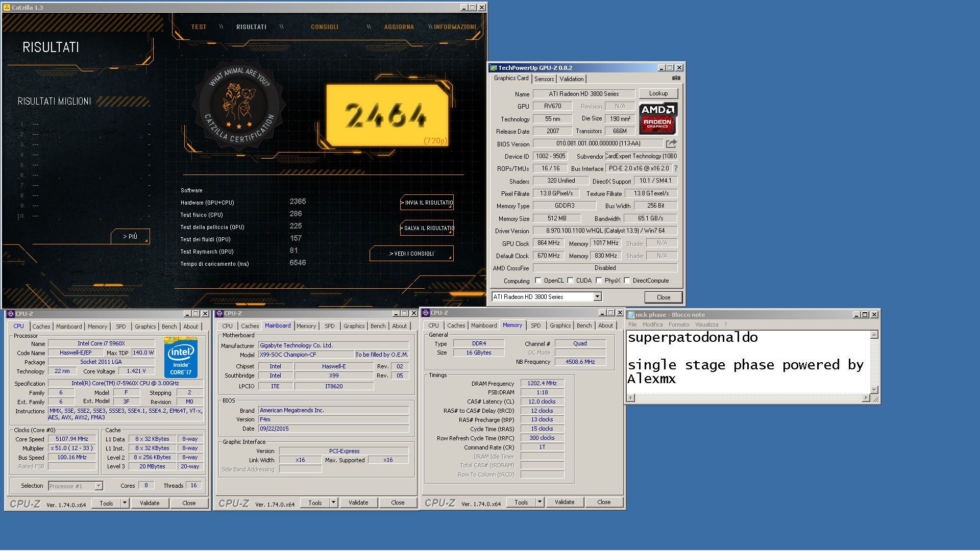Click the Tools button in first CPU-Z window
980x551 pixels.
point(106,503)
